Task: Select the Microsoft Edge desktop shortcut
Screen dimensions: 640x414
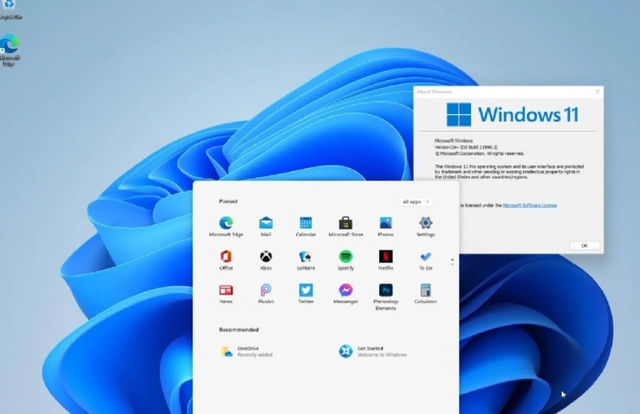Action: coord(10,46)
